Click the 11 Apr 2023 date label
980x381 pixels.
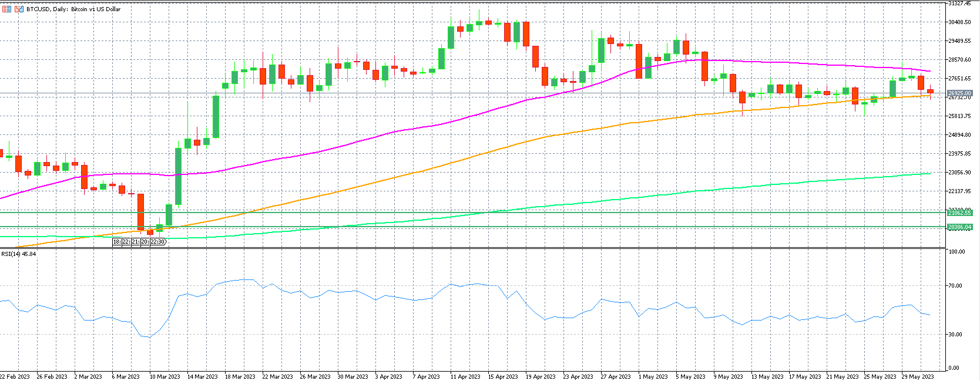click(x=465, y=376)
